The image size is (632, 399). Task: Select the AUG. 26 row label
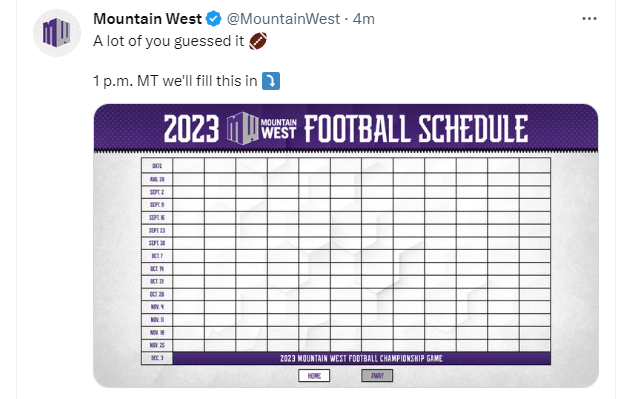click(157, 179)
